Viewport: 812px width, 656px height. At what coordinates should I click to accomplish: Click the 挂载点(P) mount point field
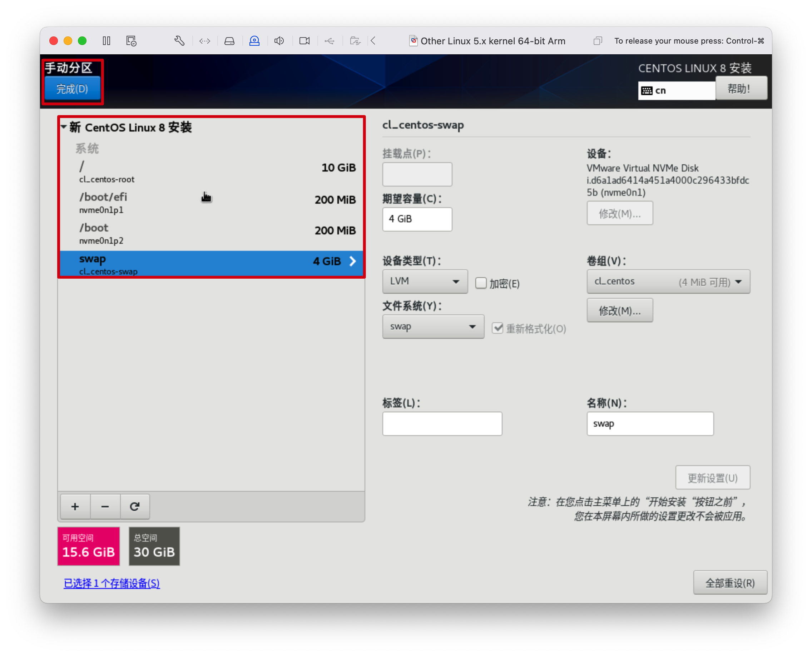tap(417, 174)
